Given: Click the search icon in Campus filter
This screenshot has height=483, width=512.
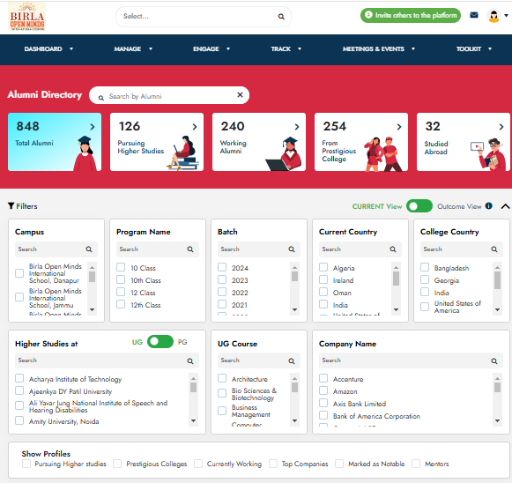Looking at the screenshot, I should tap(89, 249).
